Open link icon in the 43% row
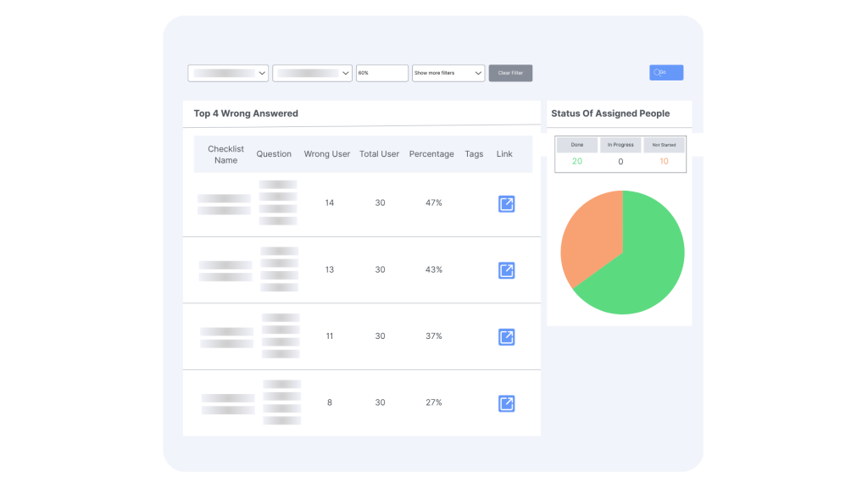The width and height of the screenshot is (868, 488). pyautogui.click(x=506, y=270)
